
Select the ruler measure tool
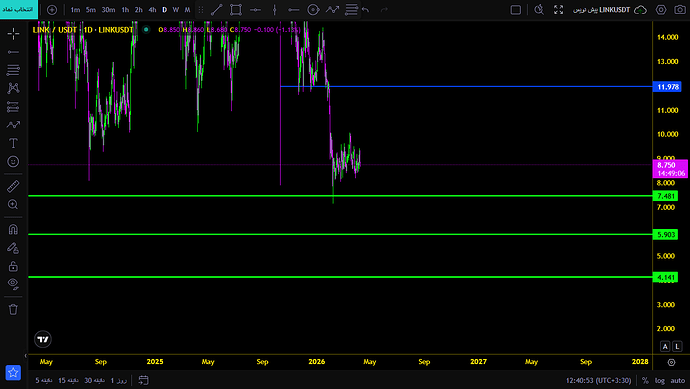click(13, 186)
